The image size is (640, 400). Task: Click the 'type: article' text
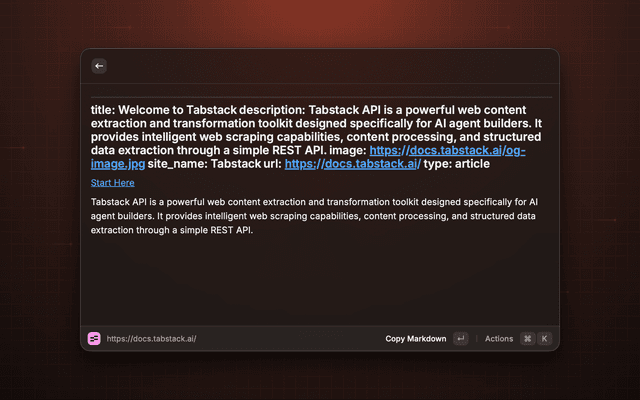[x=457, y=164]
